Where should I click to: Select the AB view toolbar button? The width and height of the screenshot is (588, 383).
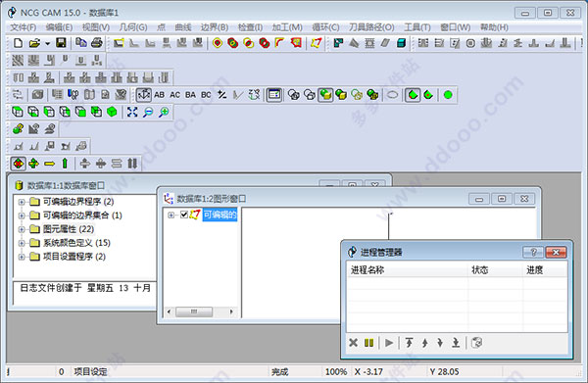[160, 95]
